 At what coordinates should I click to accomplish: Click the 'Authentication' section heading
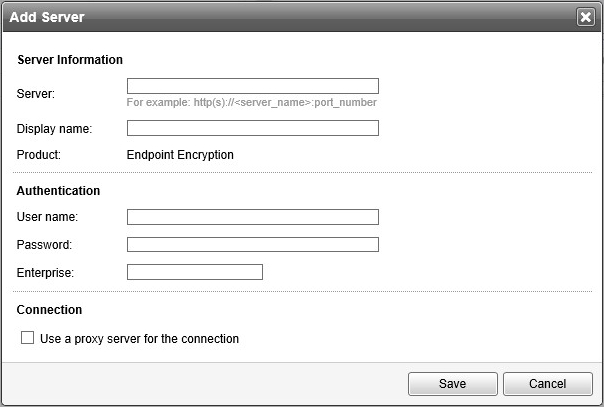[x=58, y=190]
